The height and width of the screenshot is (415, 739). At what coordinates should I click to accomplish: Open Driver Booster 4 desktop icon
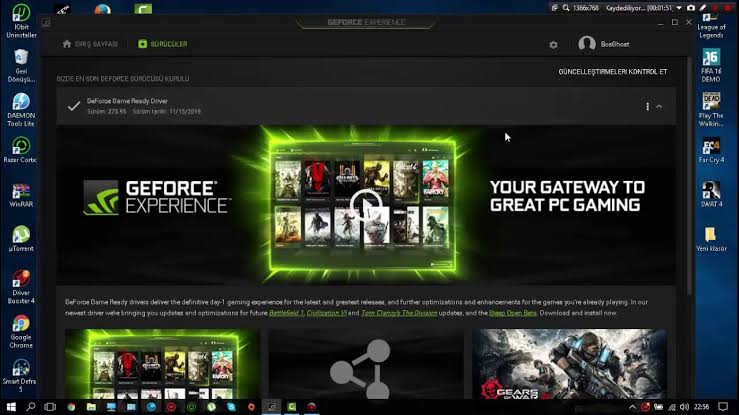coord(21,287)
